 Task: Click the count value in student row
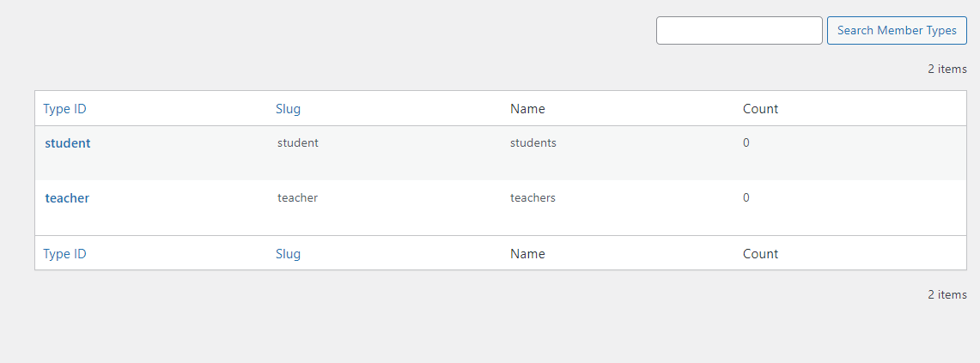746,143
